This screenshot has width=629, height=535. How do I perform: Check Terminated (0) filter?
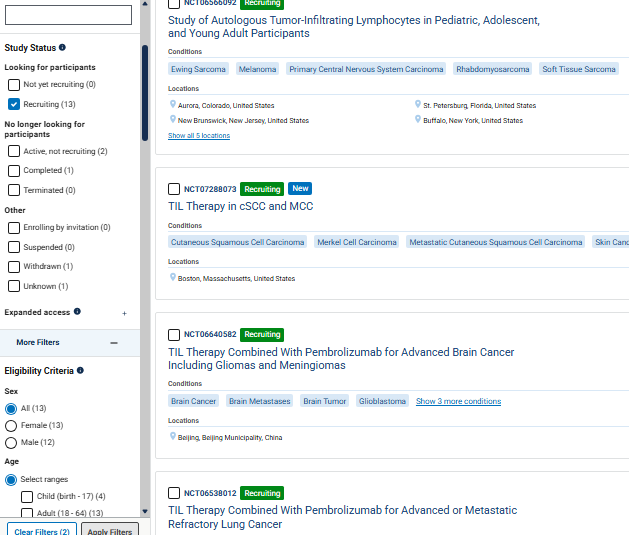[x=14, y=190]
